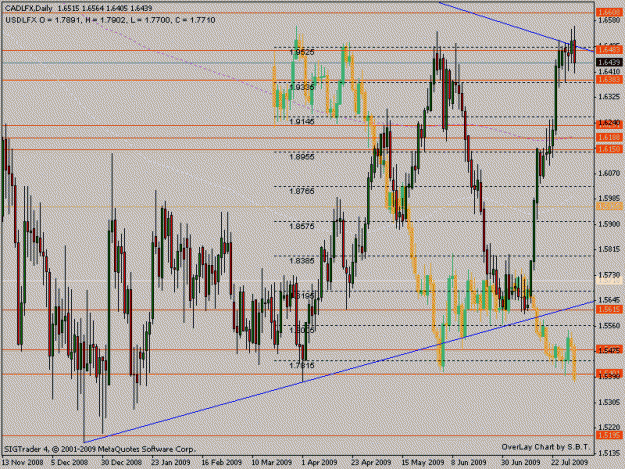Viewport: 625px width, 469px height.
Task: Click the black 1.6439 current price tag
Action: [609, 63]
